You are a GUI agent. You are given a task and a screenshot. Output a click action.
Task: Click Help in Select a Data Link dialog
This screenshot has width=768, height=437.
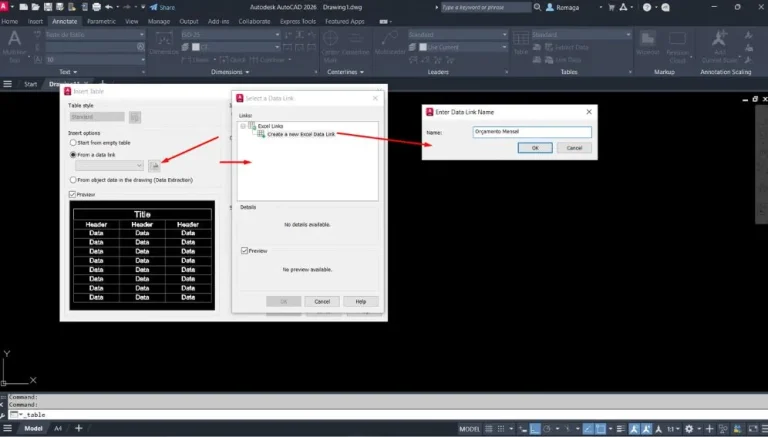pos(361,301)
